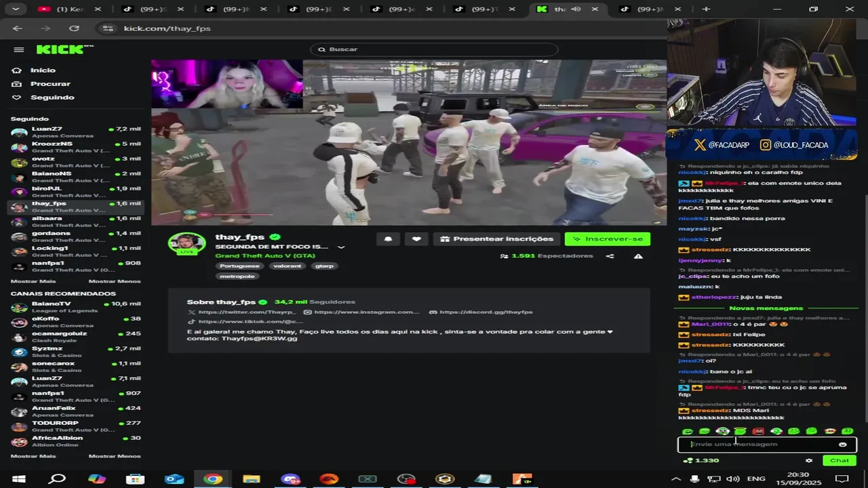Open the Chrome tab search dropdown
This screenshot has width=868, height=488.
[15, 9]
